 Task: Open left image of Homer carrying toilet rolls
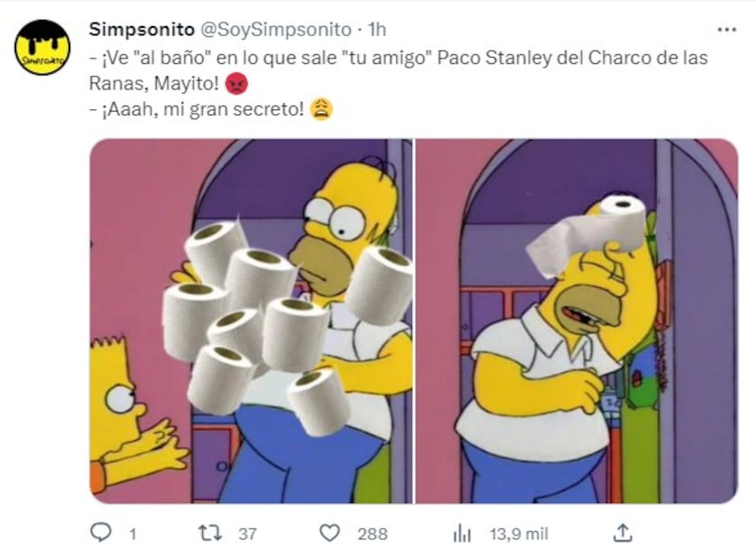click(251, 321)
